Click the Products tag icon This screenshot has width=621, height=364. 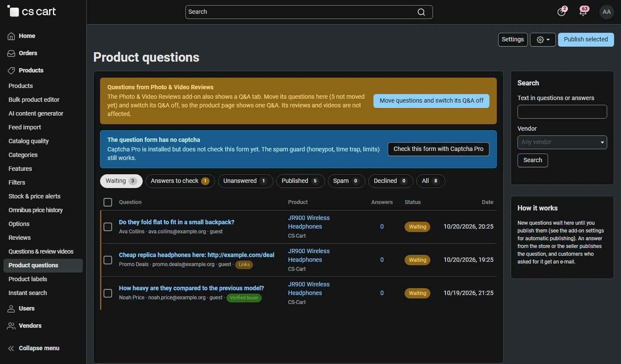[11, 71]
